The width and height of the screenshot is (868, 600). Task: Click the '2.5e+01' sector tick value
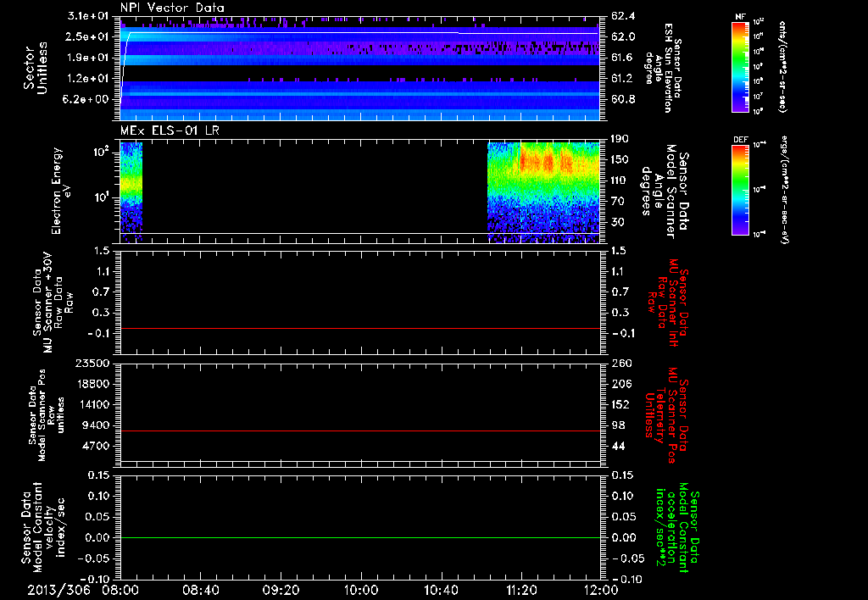point(88,36)
